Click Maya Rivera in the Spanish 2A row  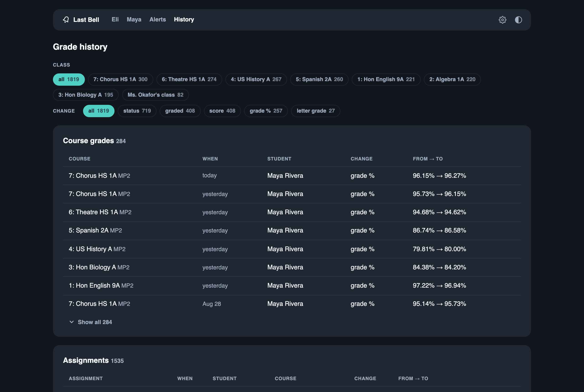coord(285,230)
